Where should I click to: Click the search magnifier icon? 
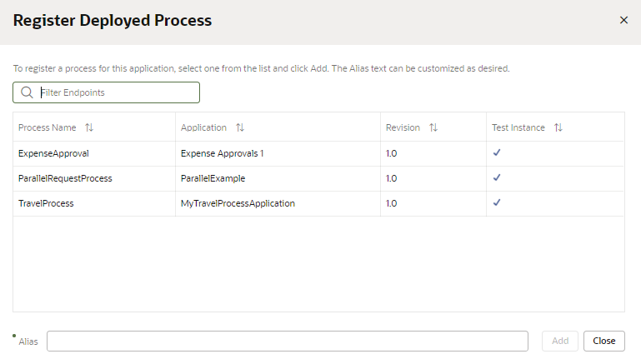[27, 92]
